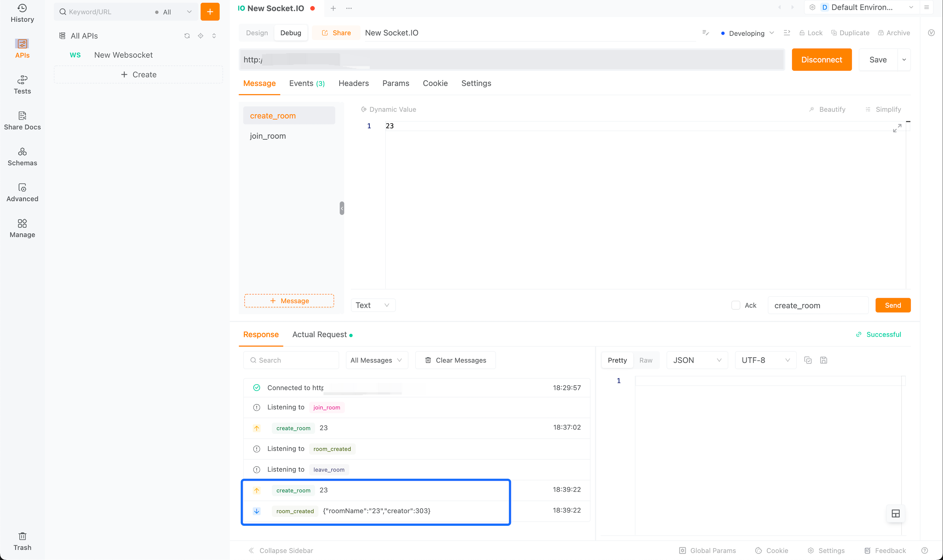
Task: Toggle the response layout icon
Action: [x=895, y=513]
